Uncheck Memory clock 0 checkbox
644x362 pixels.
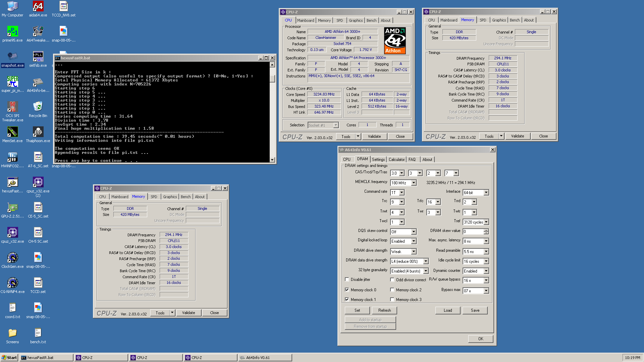[347, 290]
